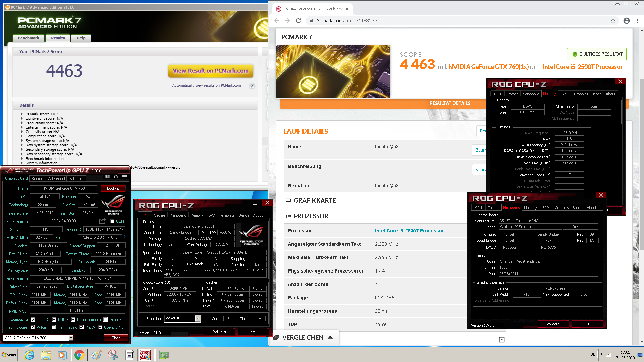644x362 pixels.
Task: Toggle OpenCL checkbox in GPU-Z
Action: (x=33, y=320)
